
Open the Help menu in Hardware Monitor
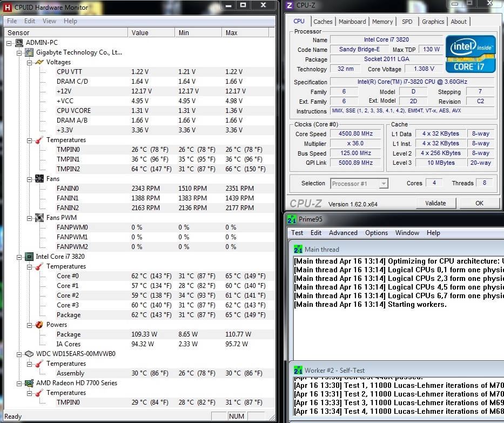[70, 21]
